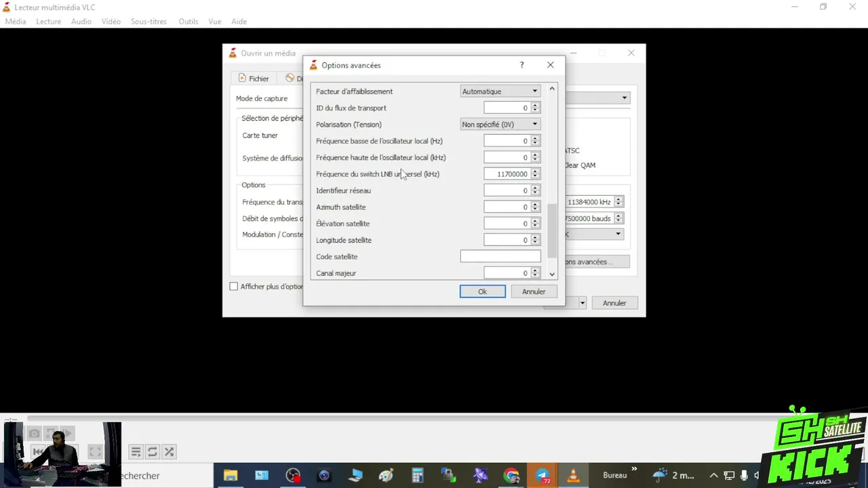Click Annuler in Ouvrir un média dialog
This screenshot has height=488, width=868.
[614, 303]
